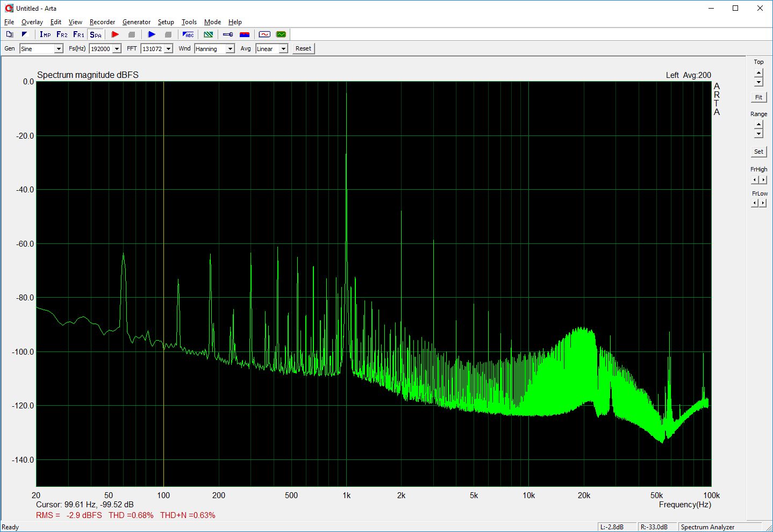773x532 pixels.
Task: Switch to Imp impulse response mode
Action: point(45,34)
